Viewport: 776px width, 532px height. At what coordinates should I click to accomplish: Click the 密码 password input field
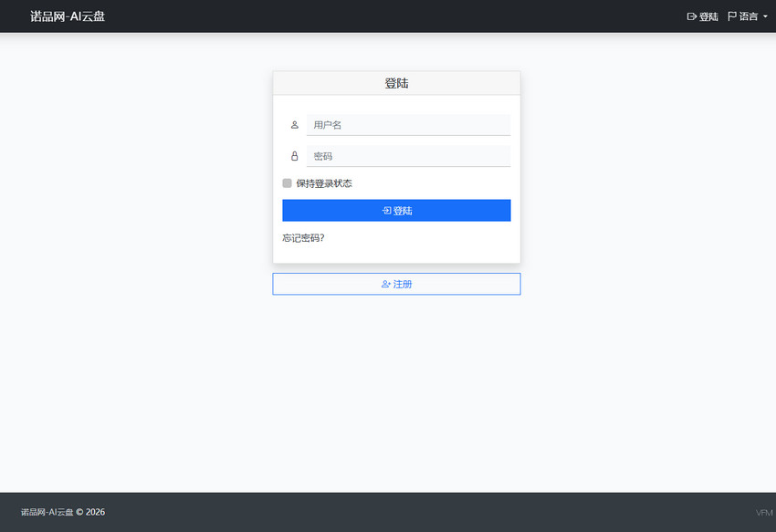(411, 155)
